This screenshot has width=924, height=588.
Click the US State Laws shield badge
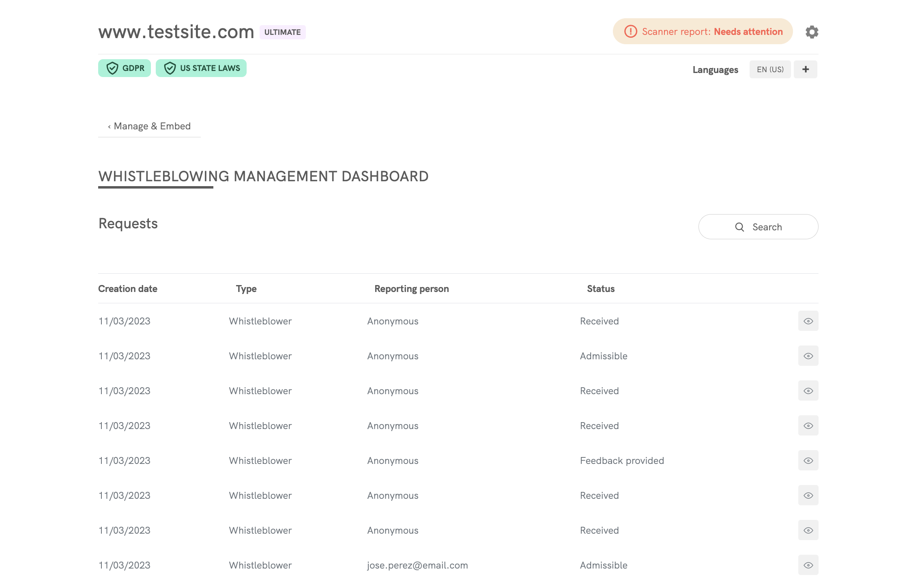point(201,68)
